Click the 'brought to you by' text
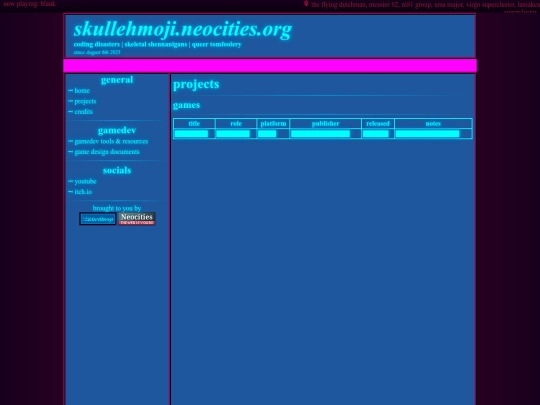The image size is (540, 405). pos(117,208)
